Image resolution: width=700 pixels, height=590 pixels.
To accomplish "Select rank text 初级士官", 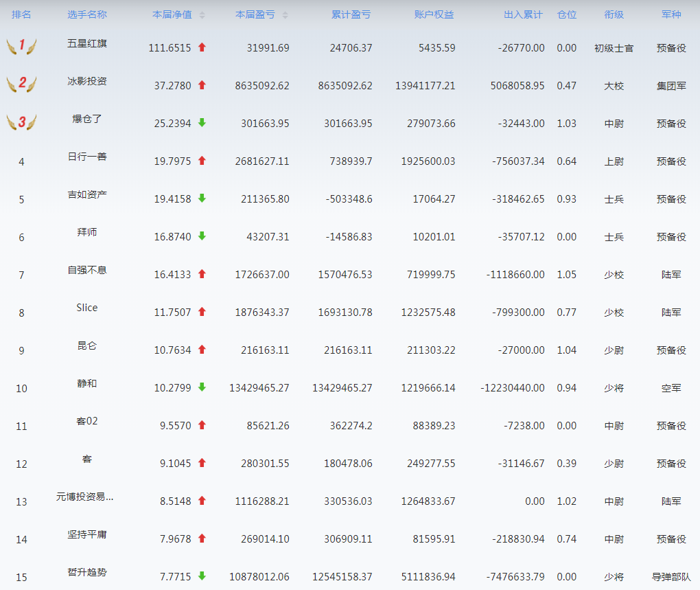I will pos(614,48).
